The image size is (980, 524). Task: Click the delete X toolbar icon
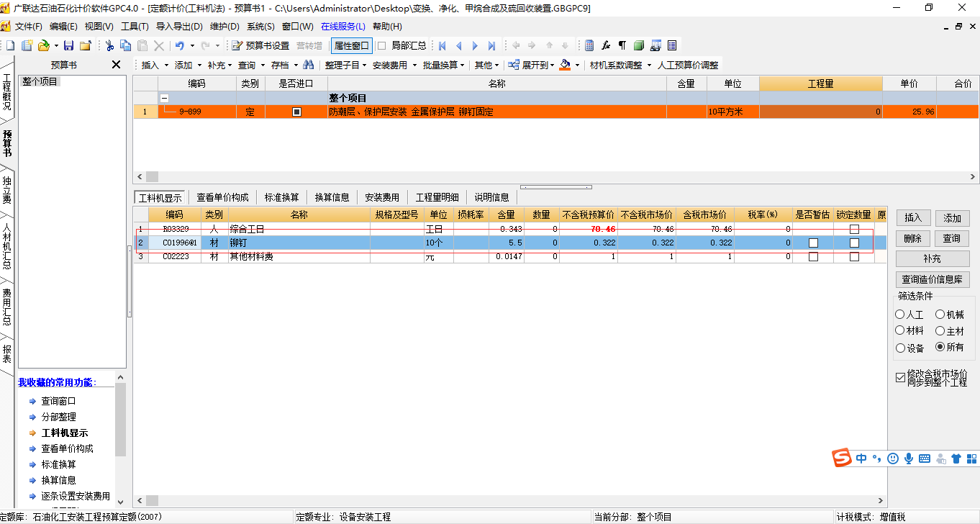(159, 45)
